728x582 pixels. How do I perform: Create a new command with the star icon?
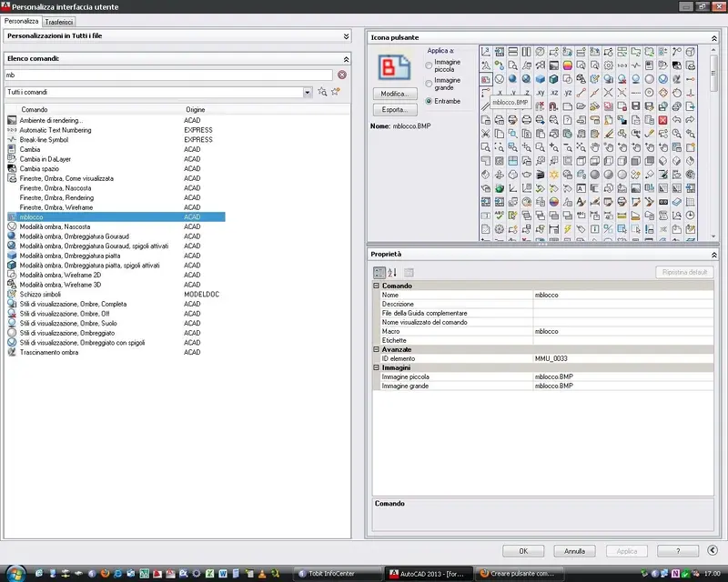[x=336, y=92]
